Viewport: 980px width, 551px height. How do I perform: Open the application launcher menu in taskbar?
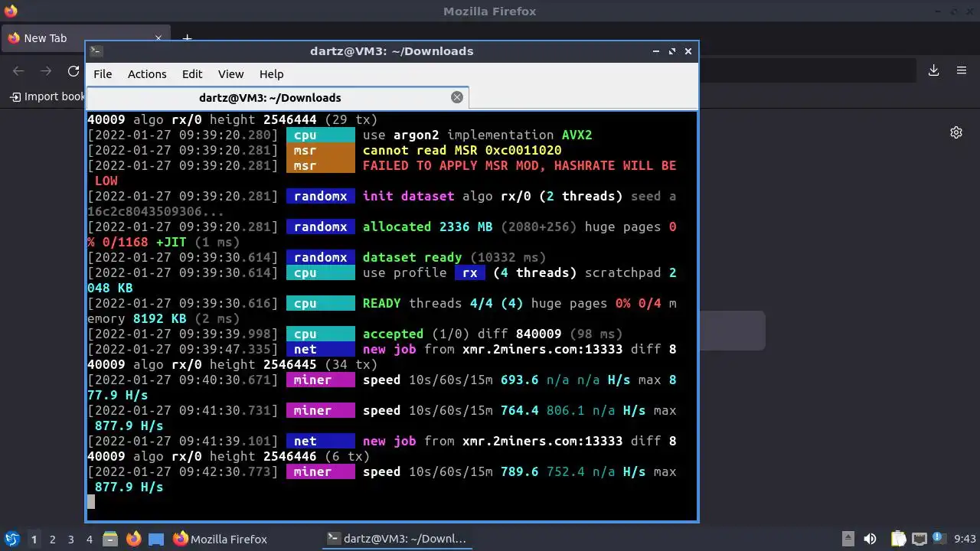click(x=11, y=539)
